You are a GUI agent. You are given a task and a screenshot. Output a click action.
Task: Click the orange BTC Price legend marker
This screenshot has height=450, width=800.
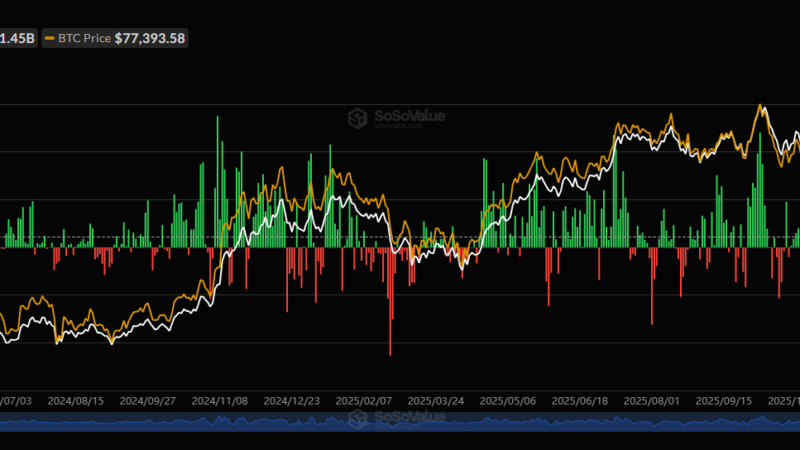(x=49, y=38)
